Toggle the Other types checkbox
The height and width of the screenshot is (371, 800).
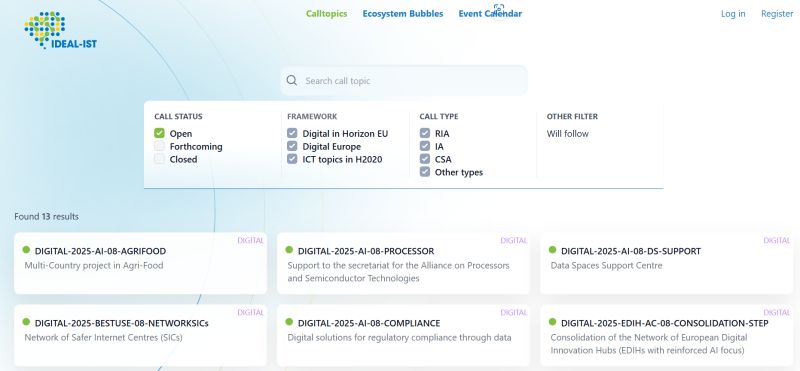coord(425,171)
